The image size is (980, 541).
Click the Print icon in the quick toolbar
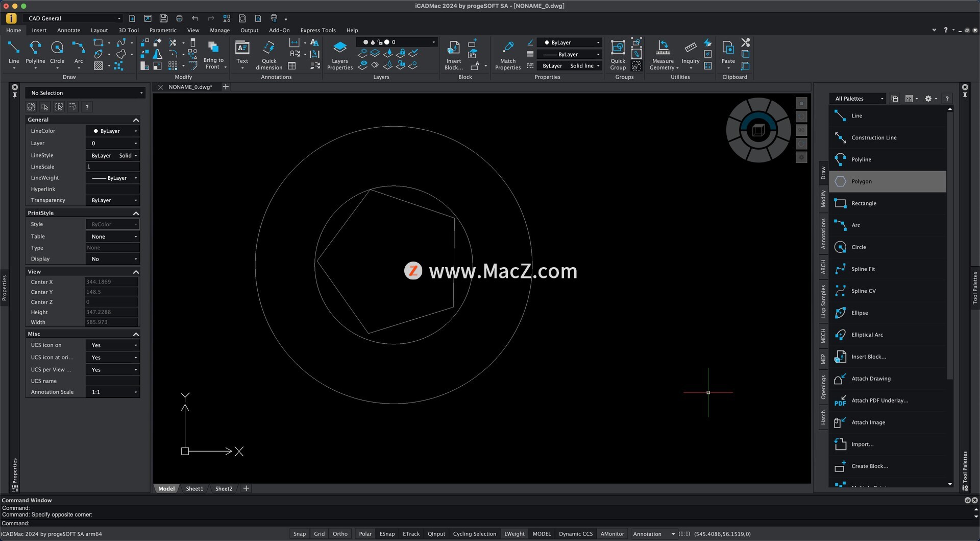179,18
